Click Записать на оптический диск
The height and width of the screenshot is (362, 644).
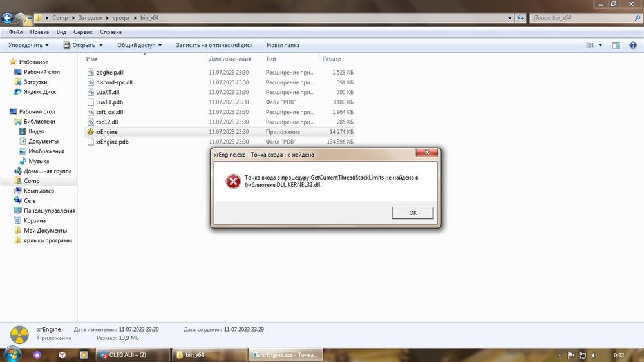(x=214, y=45)
